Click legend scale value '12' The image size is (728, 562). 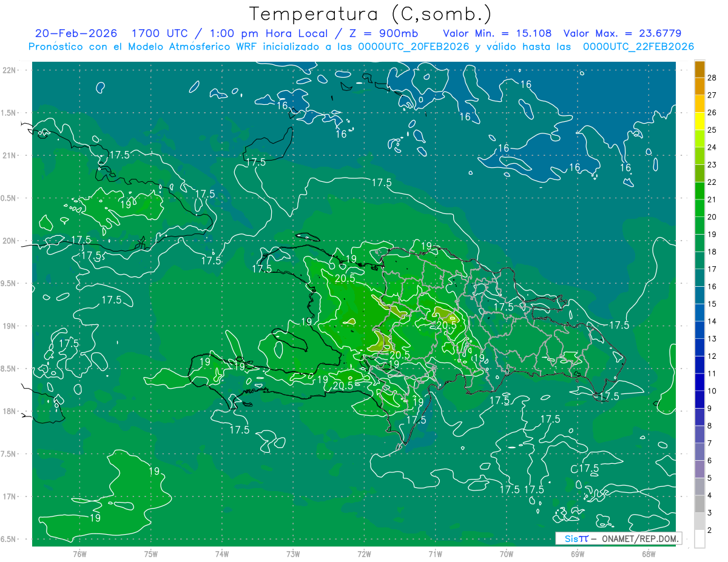[x=712, y=356]
